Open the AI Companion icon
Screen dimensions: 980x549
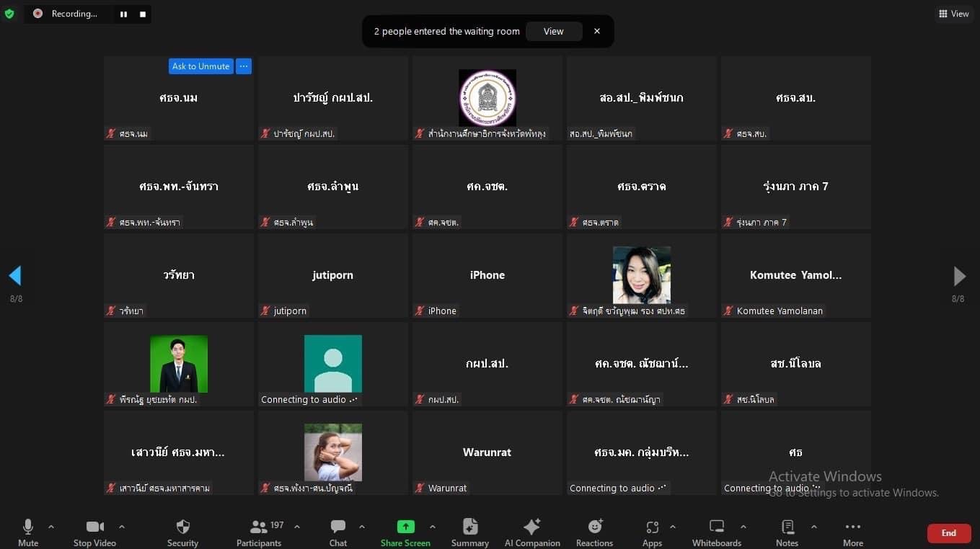(532, 527)
